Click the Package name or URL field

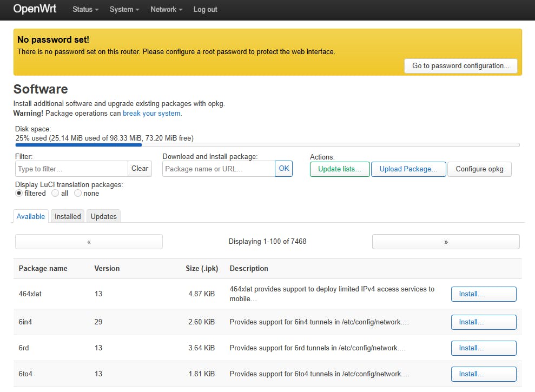click(219, 169)
